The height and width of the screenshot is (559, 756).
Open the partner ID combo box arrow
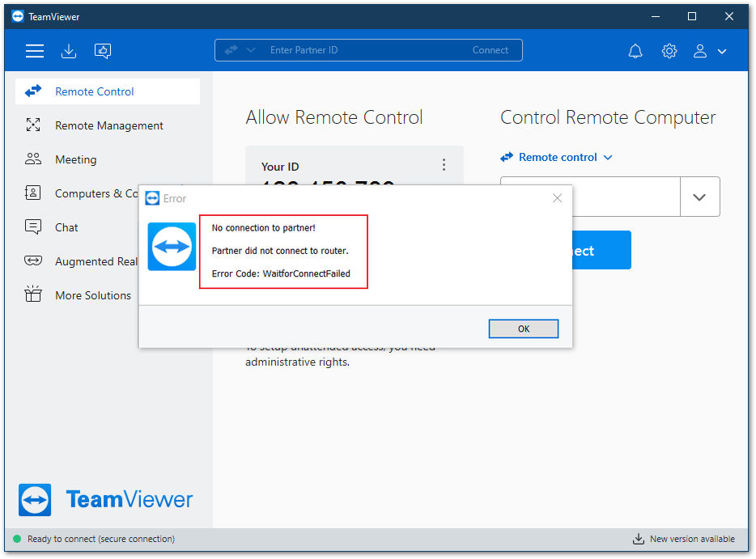click(699, 197)
